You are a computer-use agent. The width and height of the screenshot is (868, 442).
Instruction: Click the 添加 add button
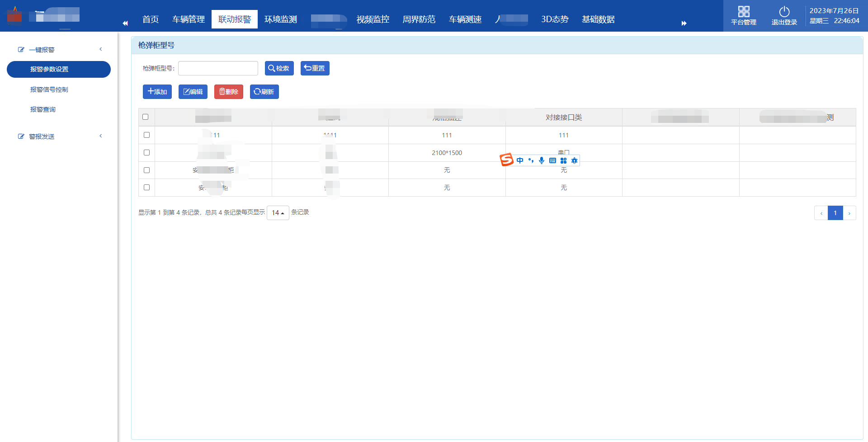(157, 92)
